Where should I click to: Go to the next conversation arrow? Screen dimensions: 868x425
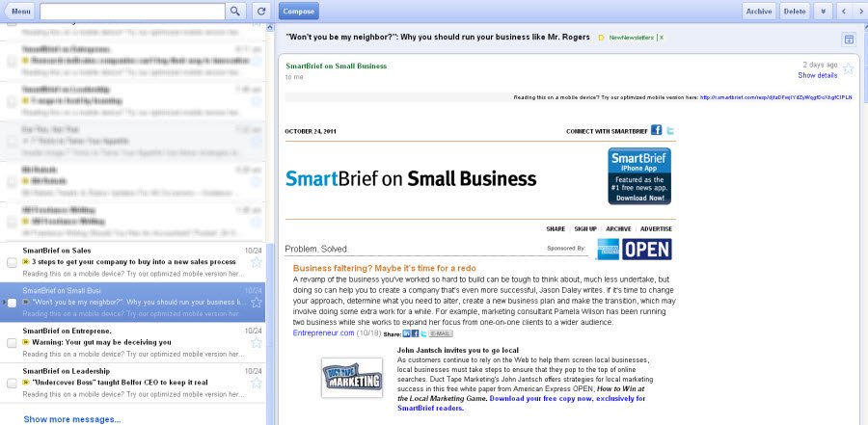pyautogui.click(x=860, y=11)
